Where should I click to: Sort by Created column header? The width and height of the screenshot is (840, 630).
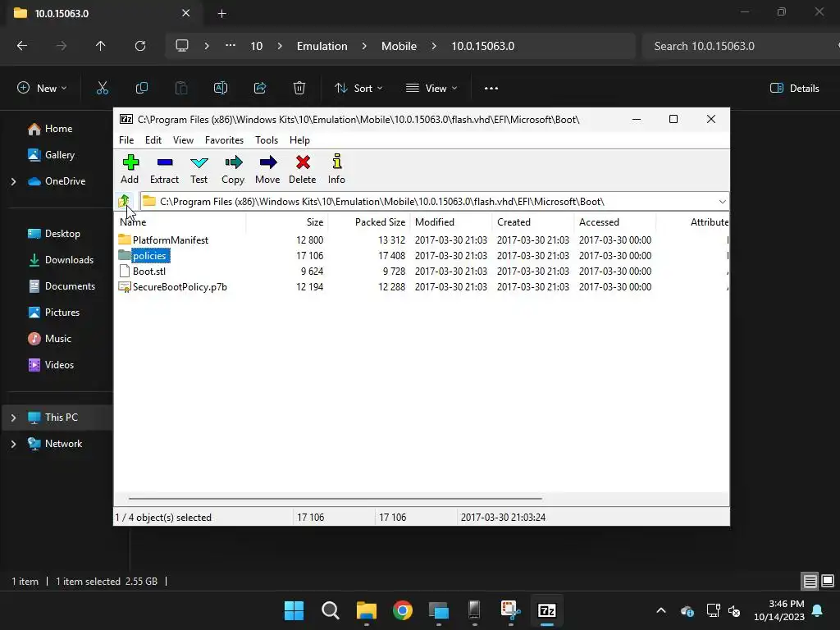(x=533, y=221)
